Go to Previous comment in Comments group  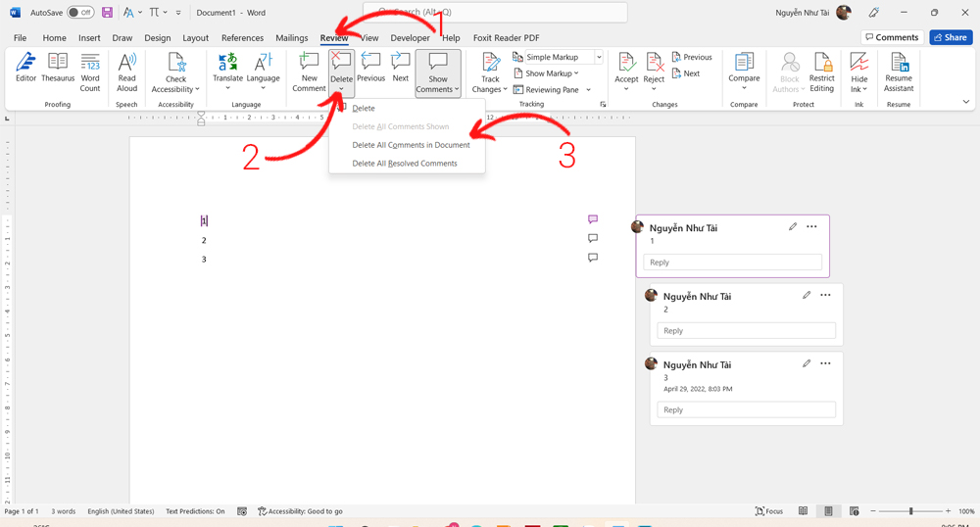(370, 68)
